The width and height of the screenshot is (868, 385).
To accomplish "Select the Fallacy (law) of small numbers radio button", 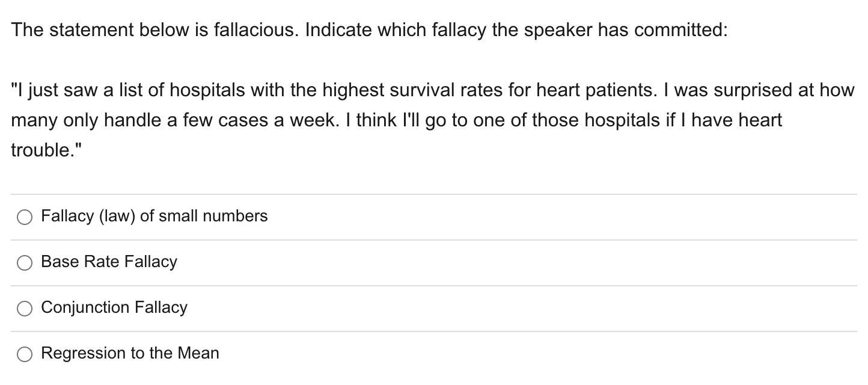I will pos(25,217).
